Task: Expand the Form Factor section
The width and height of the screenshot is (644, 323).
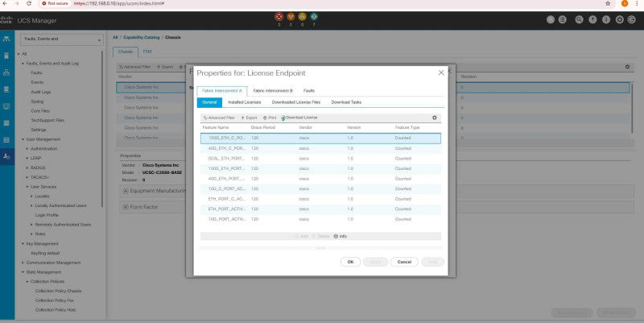Action: point(126,207)
